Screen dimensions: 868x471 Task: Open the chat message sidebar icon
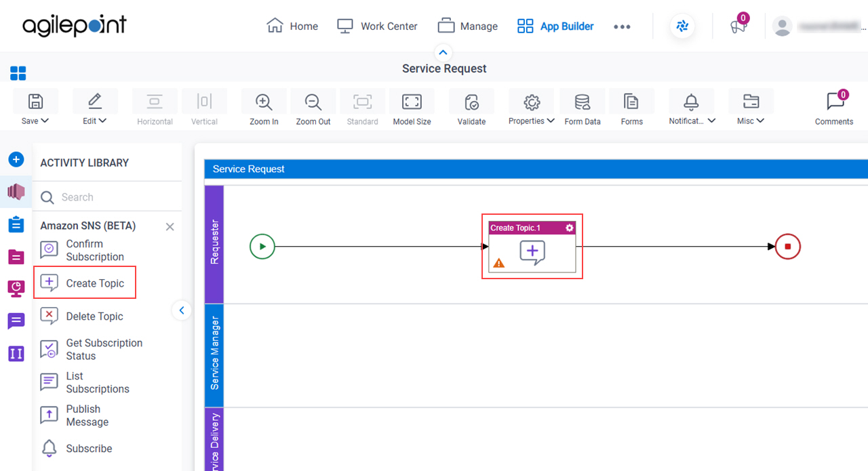[x=16, y=321]
